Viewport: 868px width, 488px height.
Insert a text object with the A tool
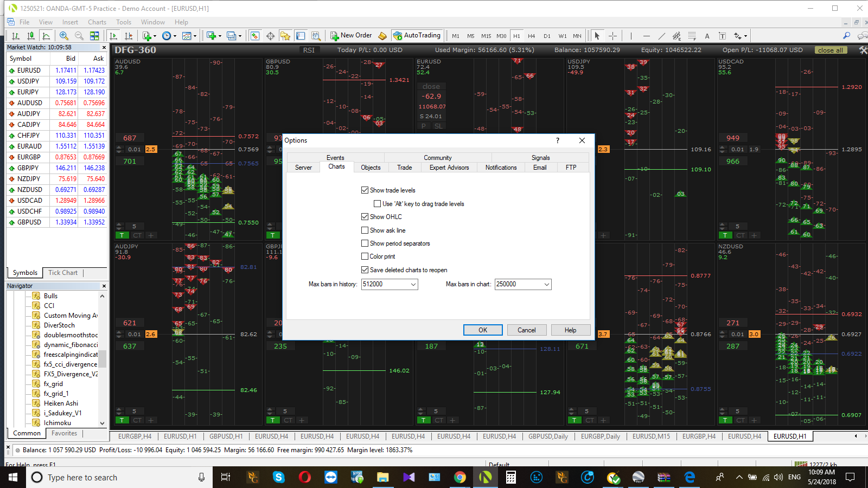(x=707, y=36)
